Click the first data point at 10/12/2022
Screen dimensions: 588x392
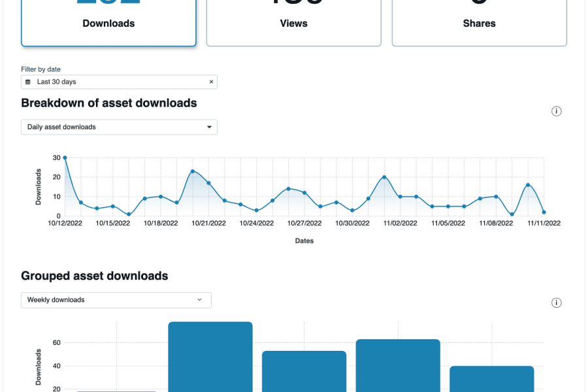pos(65,158)
